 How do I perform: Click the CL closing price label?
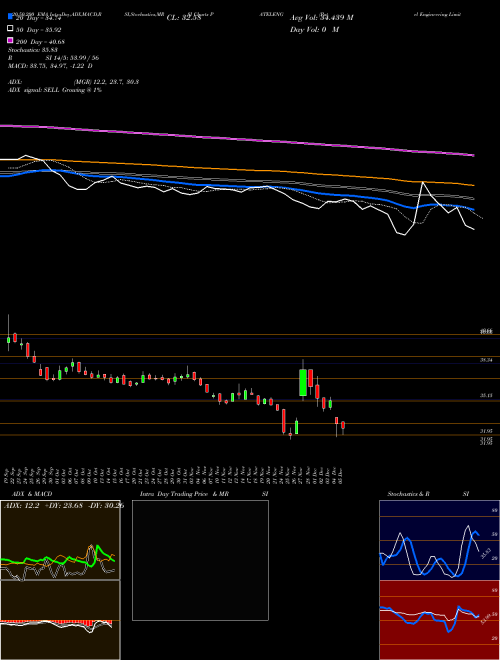(x=184, y=18)
